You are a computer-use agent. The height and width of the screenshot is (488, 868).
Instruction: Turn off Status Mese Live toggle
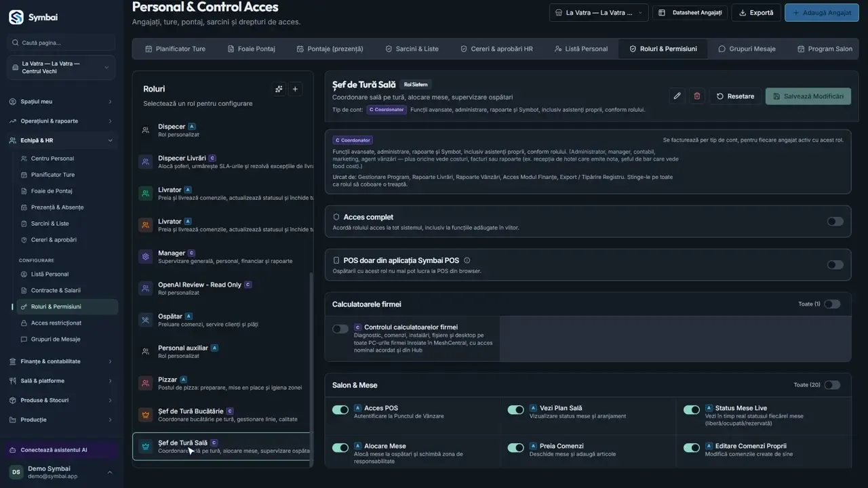pos(692,409)
